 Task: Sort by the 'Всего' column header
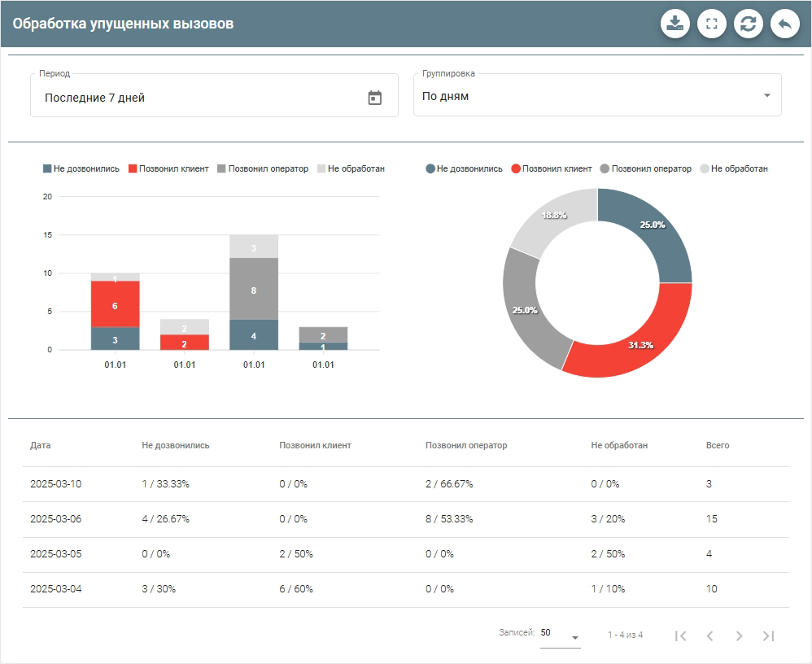(718, 446)
